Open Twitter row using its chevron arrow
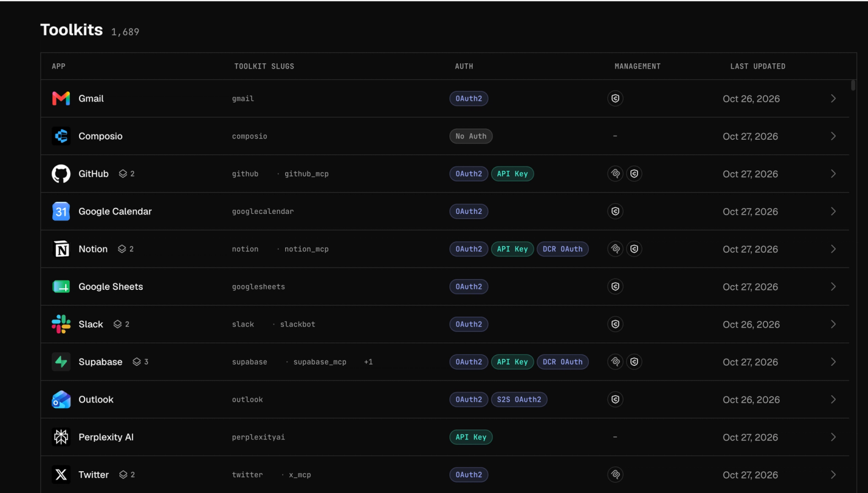 coord(833,475)
